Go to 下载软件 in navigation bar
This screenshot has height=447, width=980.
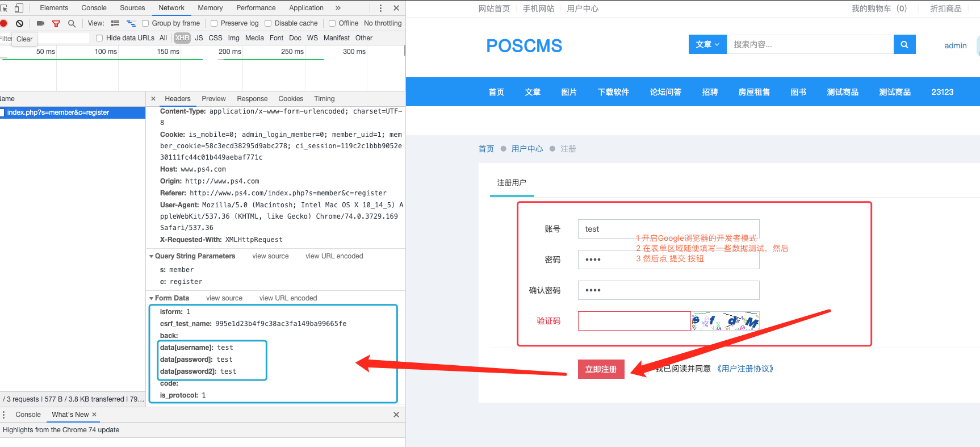613,92
